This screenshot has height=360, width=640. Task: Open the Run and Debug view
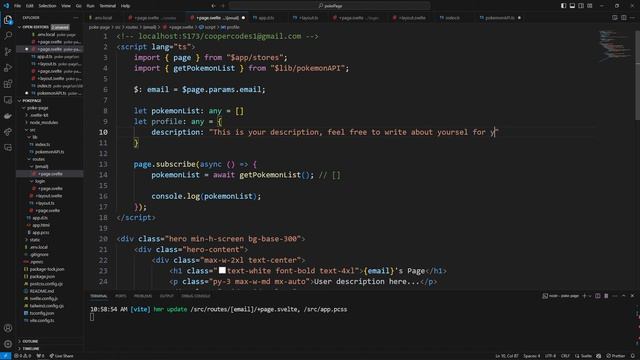pyautogui.click(x=8, y=68)
